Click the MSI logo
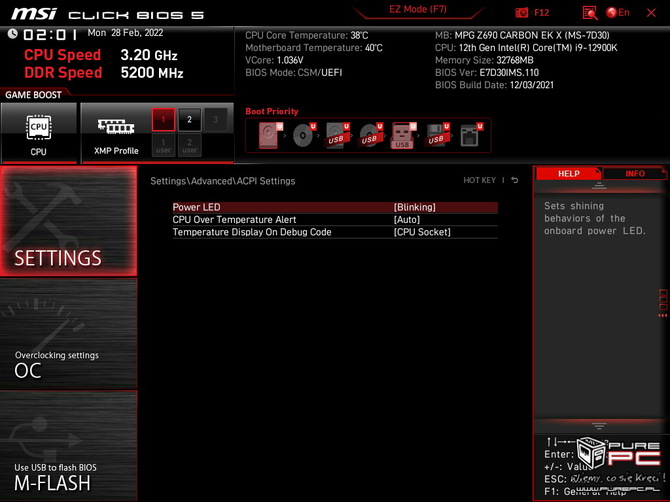The image size is (670, 502). point(34,14)
